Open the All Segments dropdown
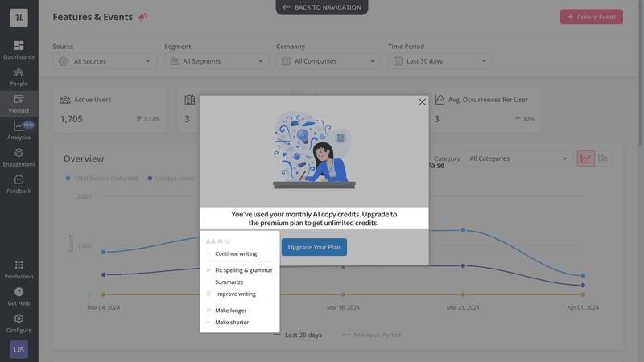The width and height of the screenshot is (644, 362). click(x=217, y=61)
